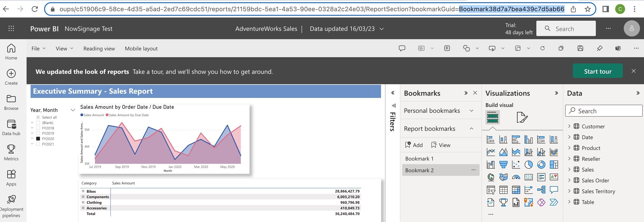
Task: Open the View menu
Action: click(64, 48)
